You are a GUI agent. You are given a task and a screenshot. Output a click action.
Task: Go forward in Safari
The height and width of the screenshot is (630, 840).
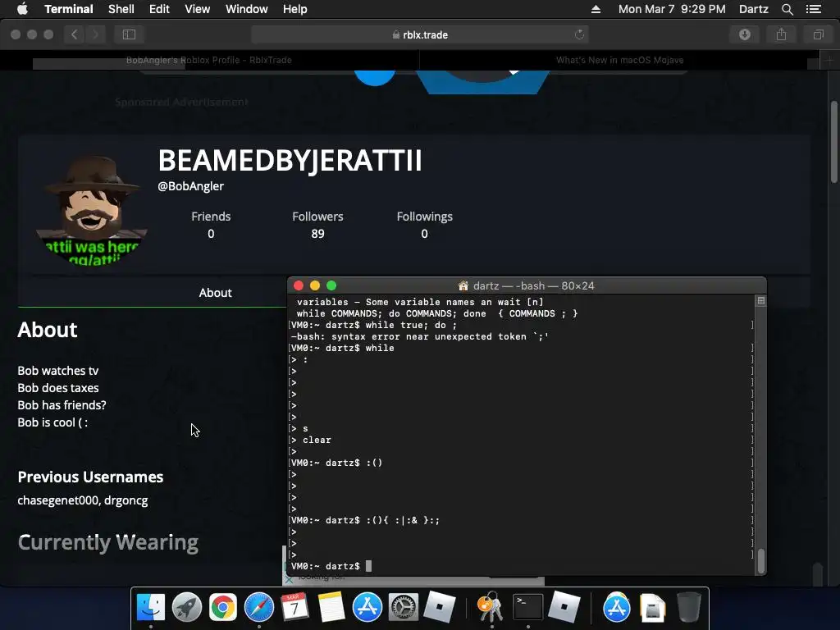(x=95, y=34)
